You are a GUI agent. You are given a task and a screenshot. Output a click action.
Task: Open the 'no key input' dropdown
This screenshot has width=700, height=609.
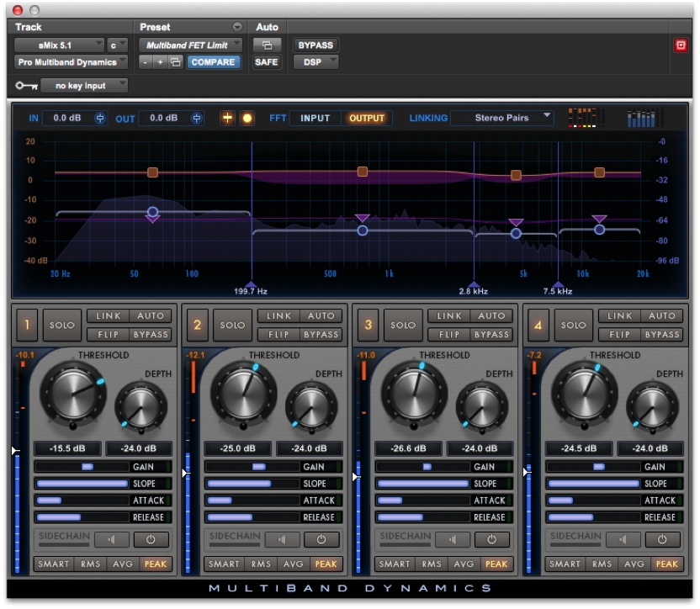click(x=84, y=85)
